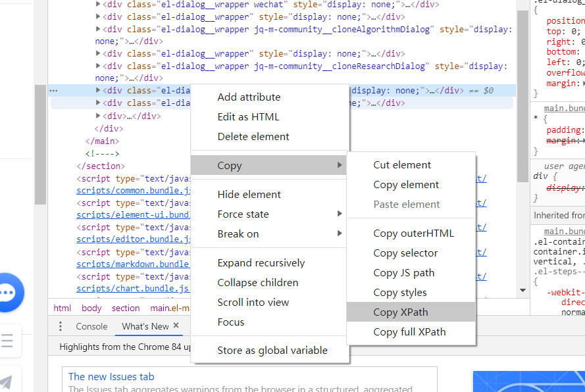Click the DOM tree vertical scrollbar thumb
The height and width of the screenshot is (392, 585).
[x=522, y=96]
